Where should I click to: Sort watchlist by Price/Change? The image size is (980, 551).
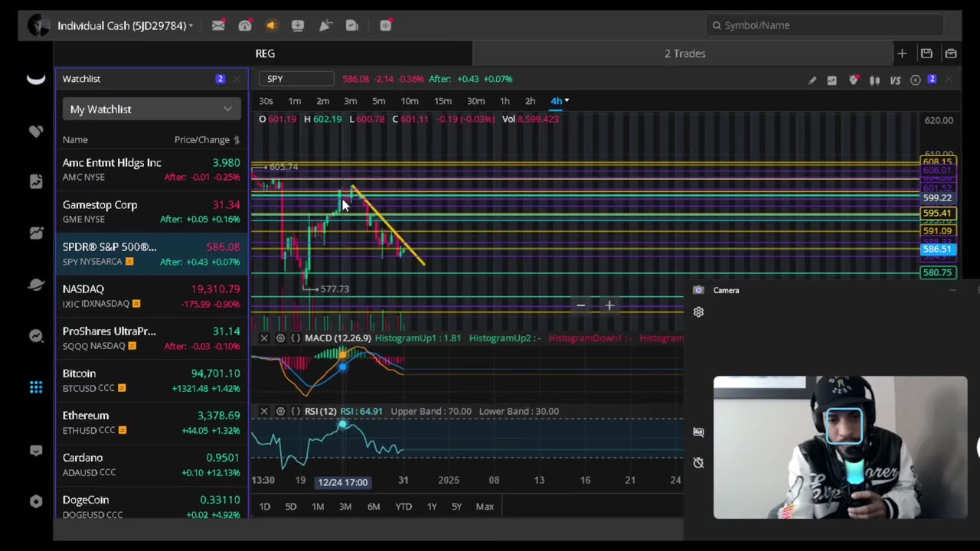coord(207,139)
